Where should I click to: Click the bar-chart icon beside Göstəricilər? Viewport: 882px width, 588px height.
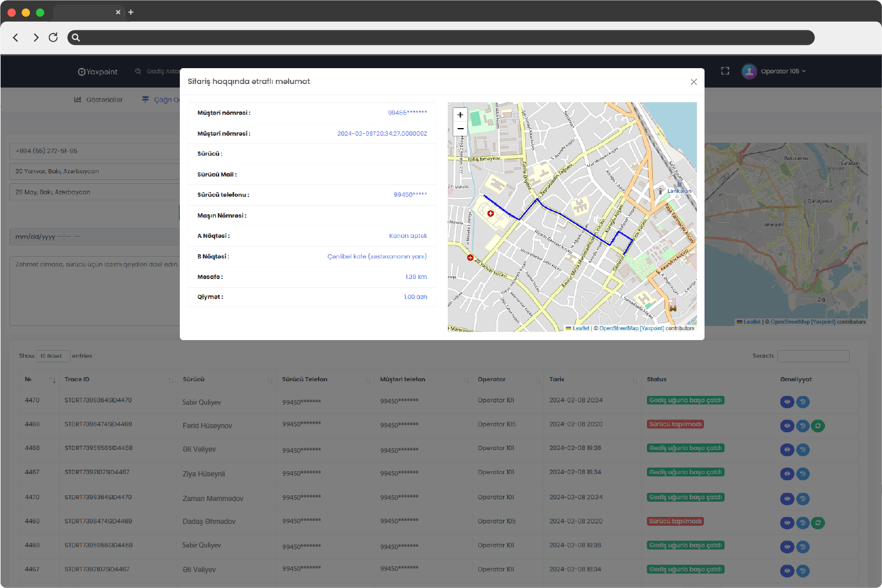[77, 99]
